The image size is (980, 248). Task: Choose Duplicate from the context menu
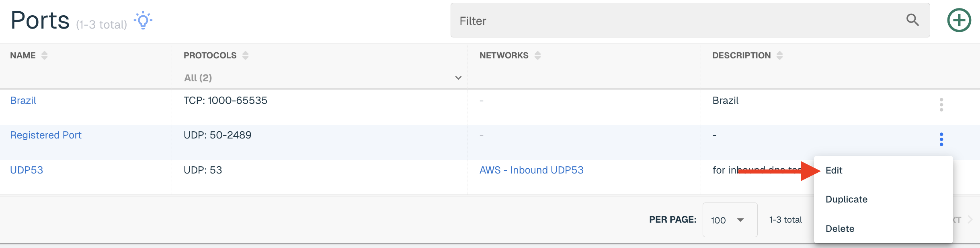pyautogui.click(x=846, y=199)
